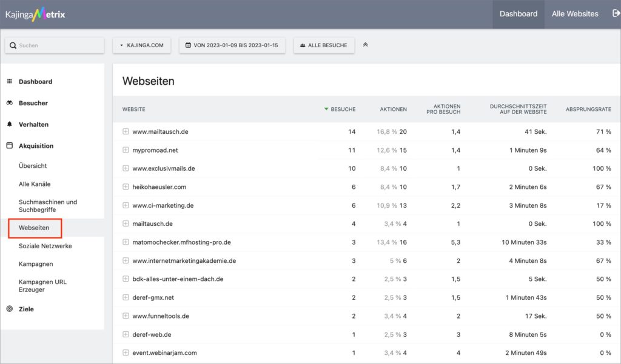Click the www.mailtausch.de website name

(x=160, y=132)
